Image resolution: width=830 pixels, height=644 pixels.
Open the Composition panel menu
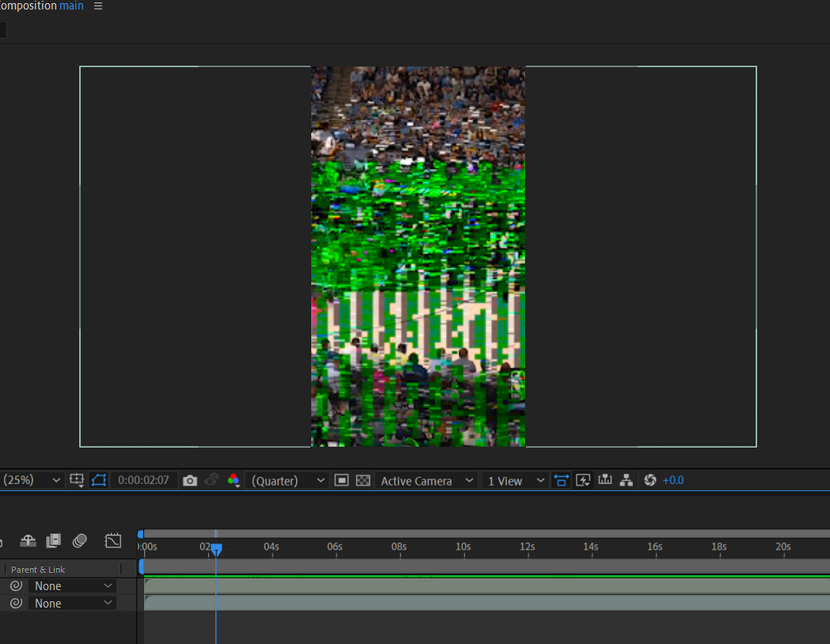[97, 6]
